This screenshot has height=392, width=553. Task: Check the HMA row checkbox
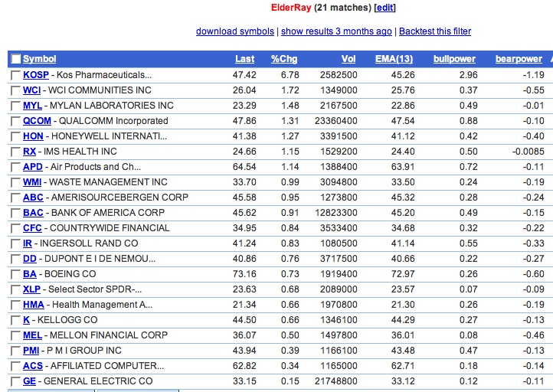click(15, 305)
